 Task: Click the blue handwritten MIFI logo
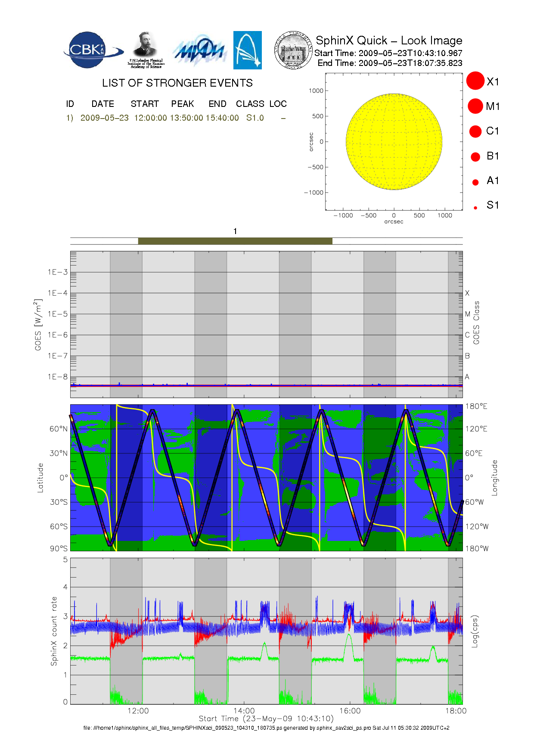pyautogui.click(x=199, y=51)
